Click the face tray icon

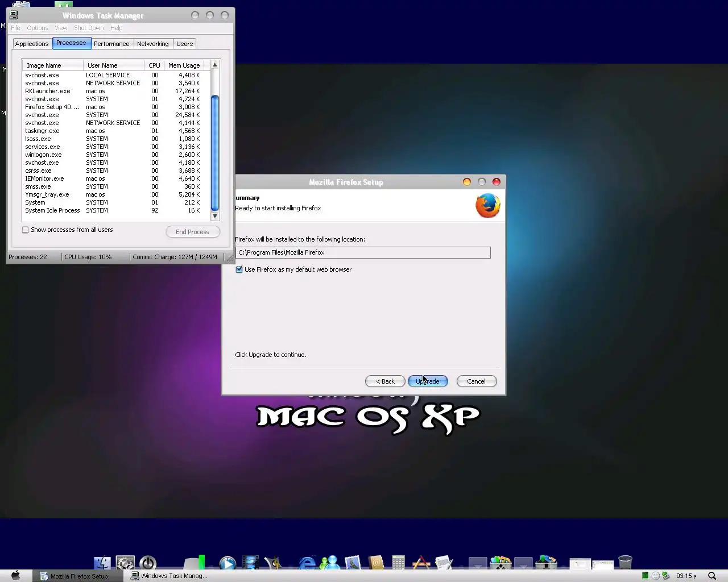[x=655, y=576]
